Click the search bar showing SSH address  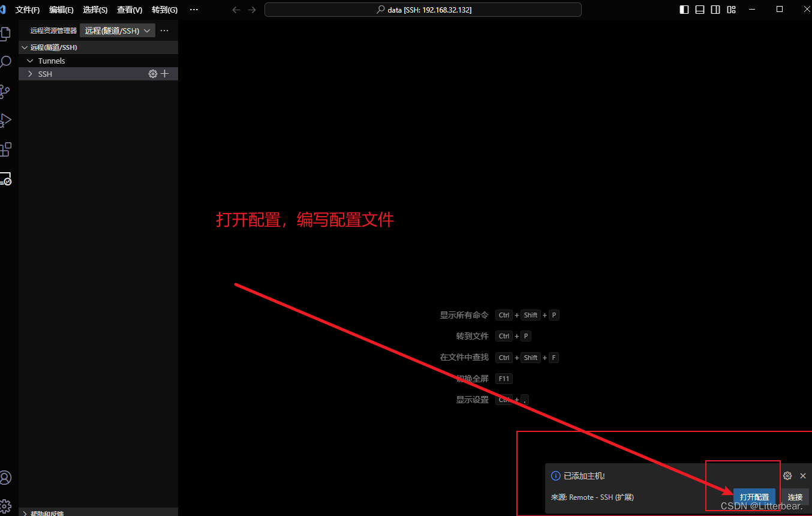[x=422, y=10]
